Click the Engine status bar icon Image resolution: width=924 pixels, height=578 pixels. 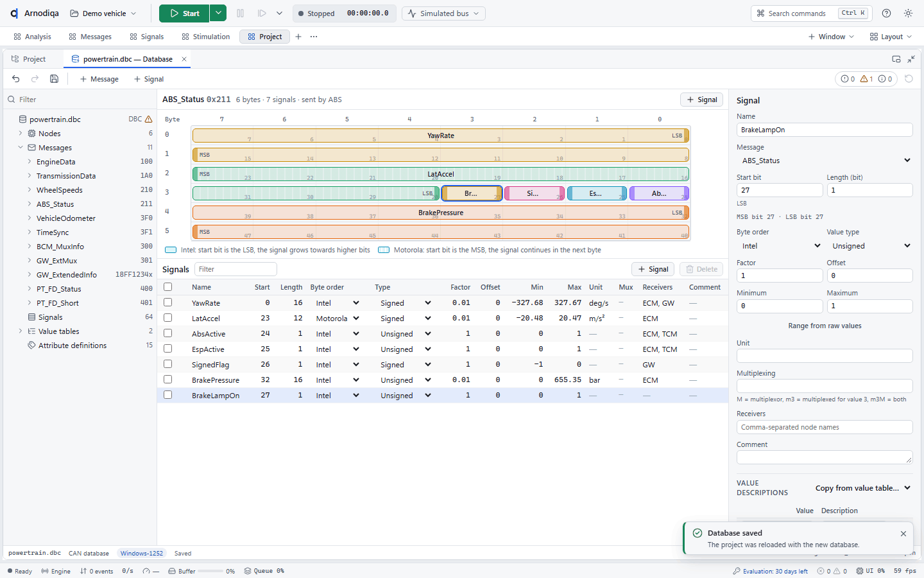(x=56, y=571)
